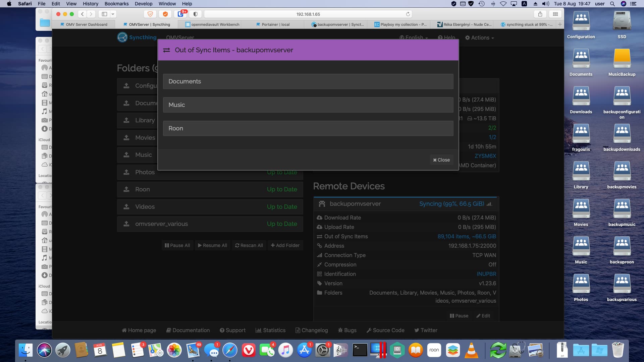
Task: Pause the backupomvserver device
Action: click(x=459, y=316)
